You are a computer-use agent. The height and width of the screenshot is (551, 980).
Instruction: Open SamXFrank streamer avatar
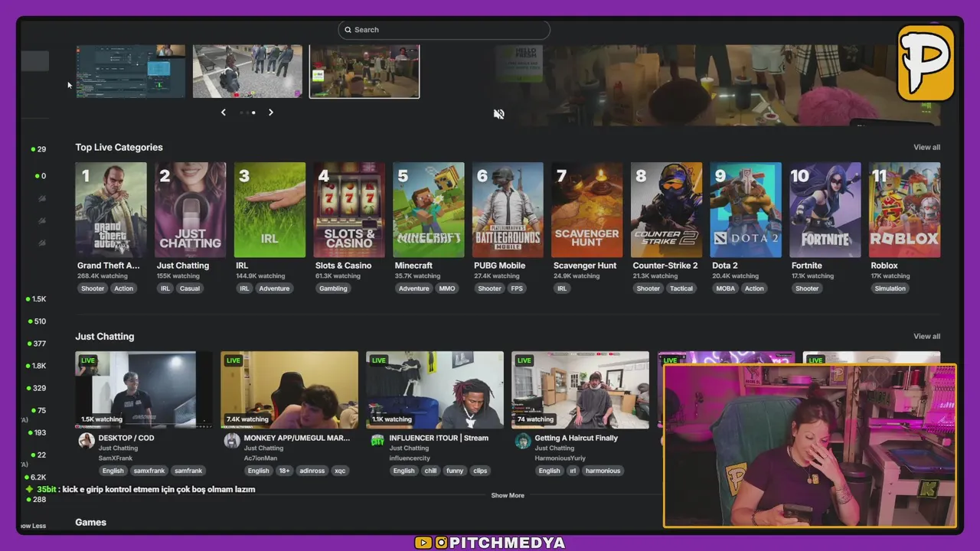pyautogui.click(x=87, y=441)
